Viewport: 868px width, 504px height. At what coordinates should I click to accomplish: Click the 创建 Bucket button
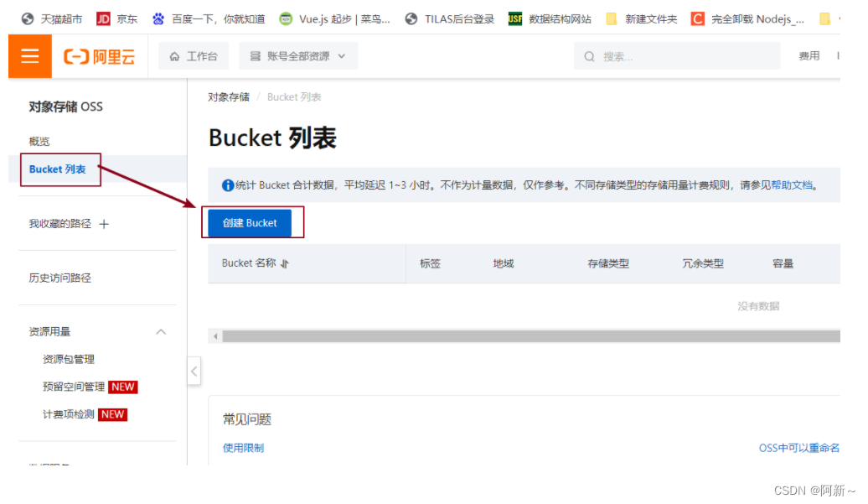pyautogui.click(x=250, y=222)
